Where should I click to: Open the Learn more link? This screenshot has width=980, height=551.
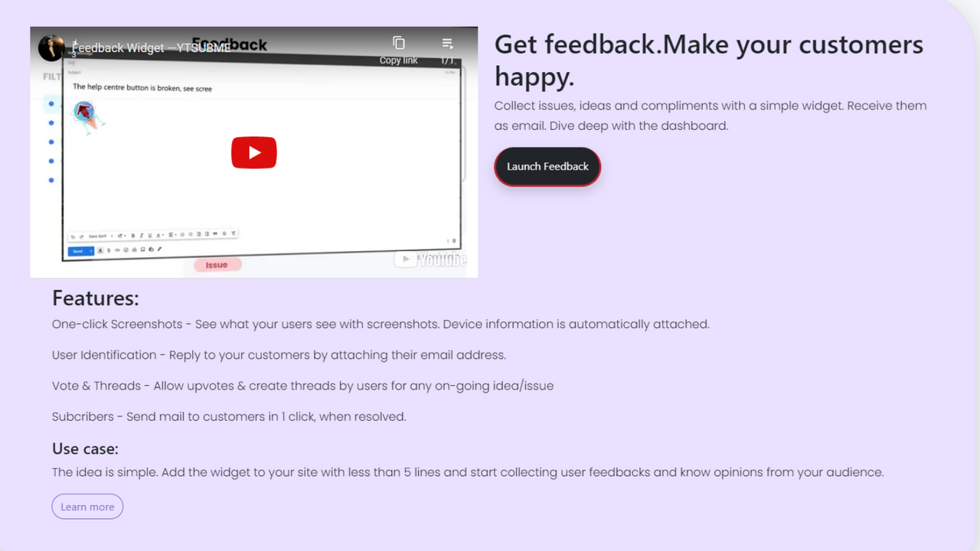click(x=87, y=506)
